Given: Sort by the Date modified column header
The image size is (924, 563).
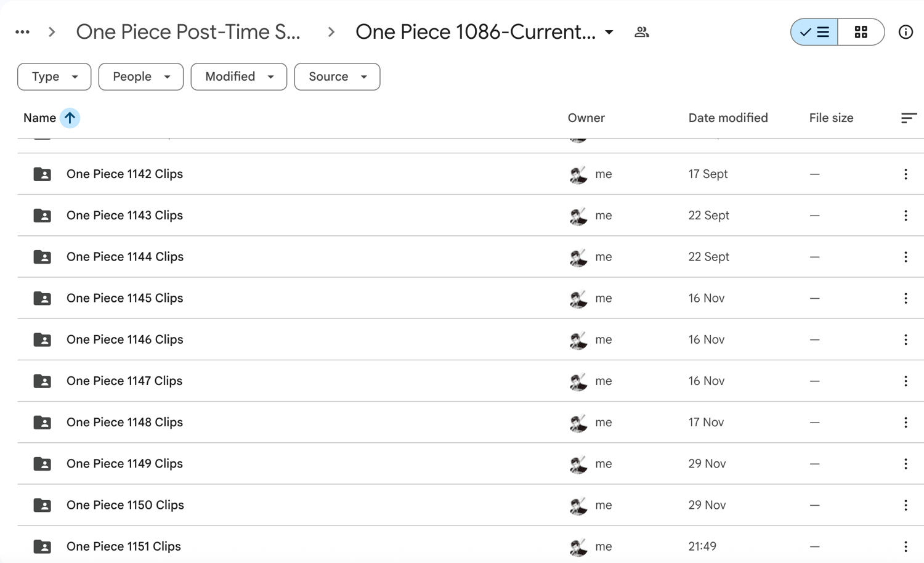Looking at the screenshot, I should [727, 118].
